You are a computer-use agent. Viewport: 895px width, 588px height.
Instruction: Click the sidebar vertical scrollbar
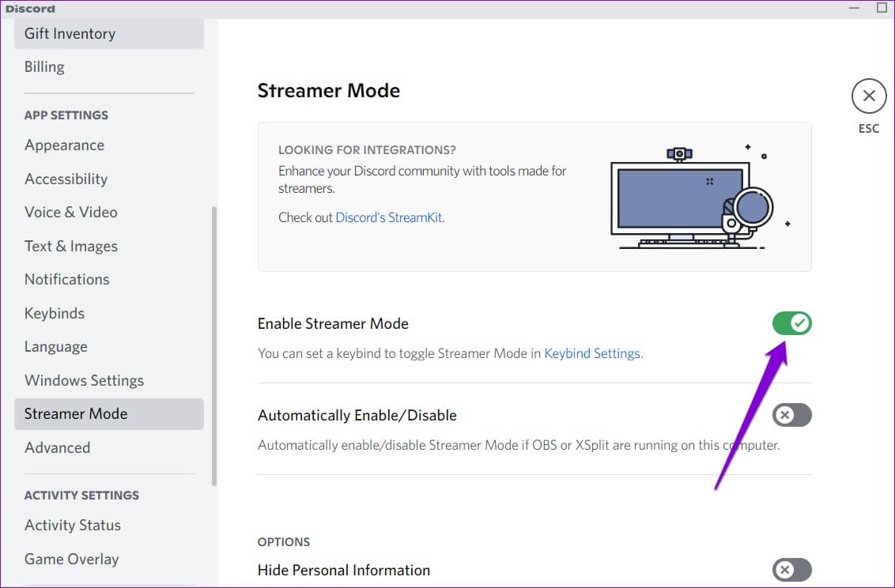(214, 346)
